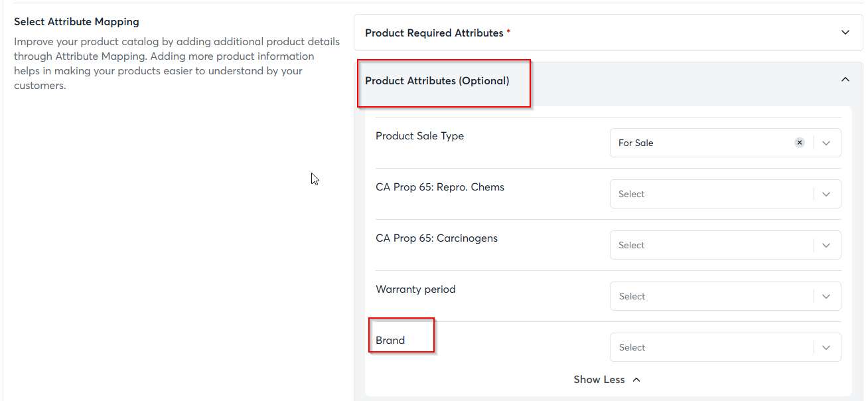The width and height of the screenshot is (868, 401).
Task: Expand the Product Required Attributes section chevron
Action: point(845,33)
